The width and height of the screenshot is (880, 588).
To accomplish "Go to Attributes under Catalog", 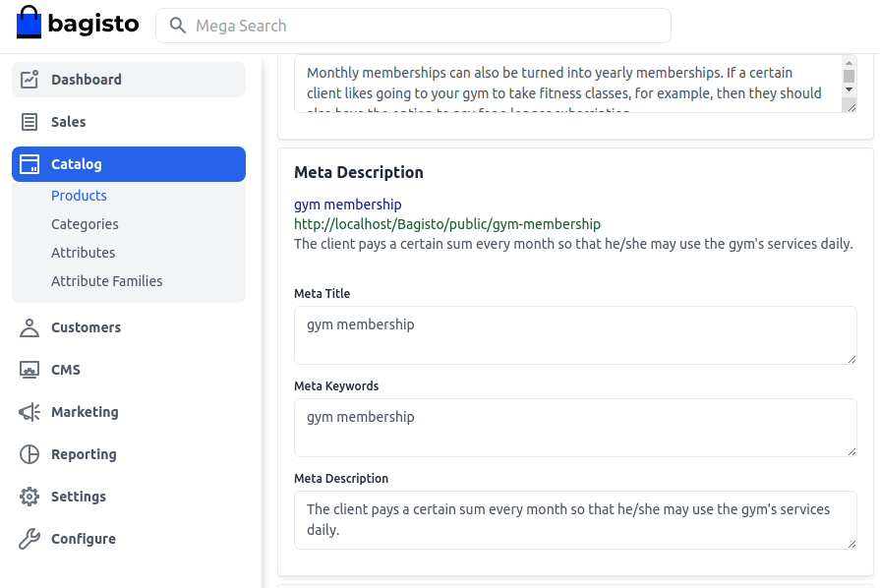I will click(x=83, y=253).
